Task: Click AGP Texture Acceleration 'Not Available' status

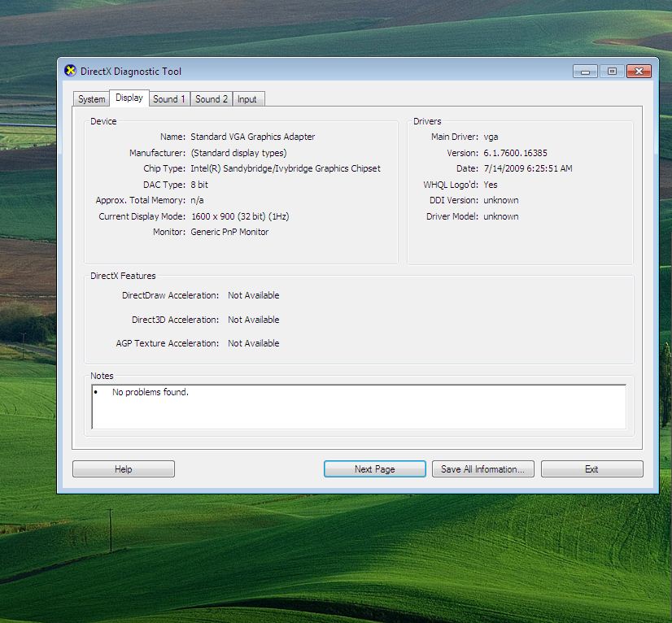Action: coord(253,343)
